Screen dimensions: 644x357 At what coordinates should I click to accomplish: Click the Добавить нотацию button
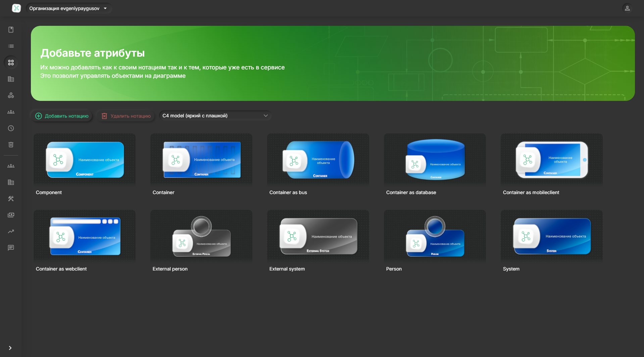pyautogui.click(x=62, y=116)
